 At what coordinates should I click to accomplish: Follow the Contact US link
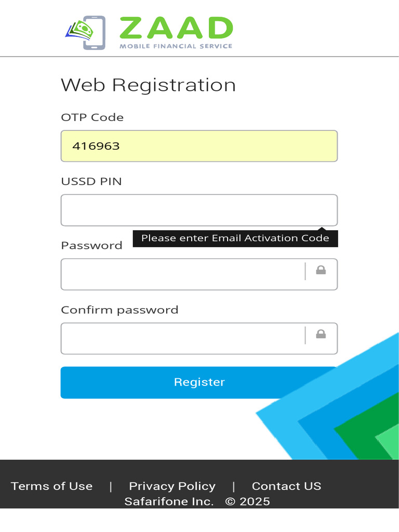point(286,486)
